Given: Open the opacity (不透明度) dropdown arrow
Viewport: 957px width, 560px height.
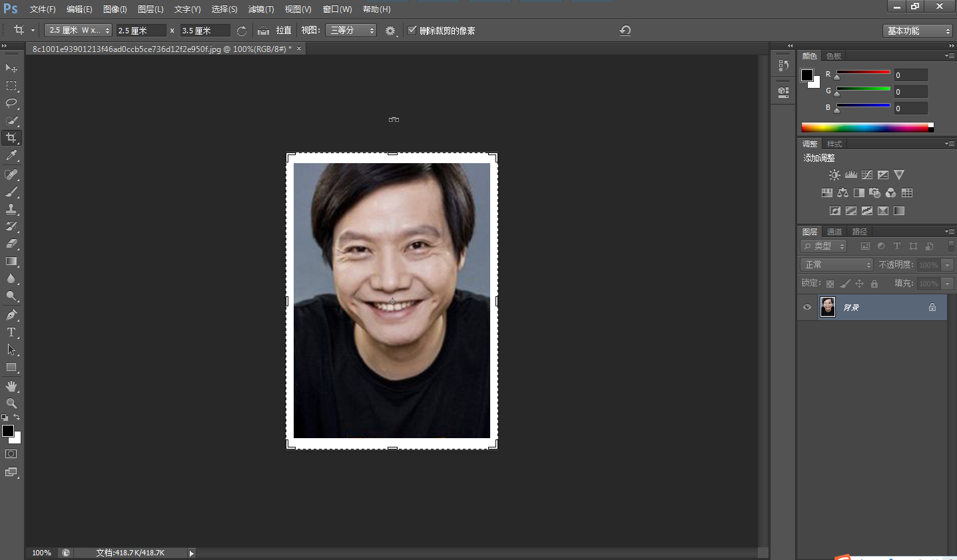Looking at the screenshot, I should [x=948, y=265].
